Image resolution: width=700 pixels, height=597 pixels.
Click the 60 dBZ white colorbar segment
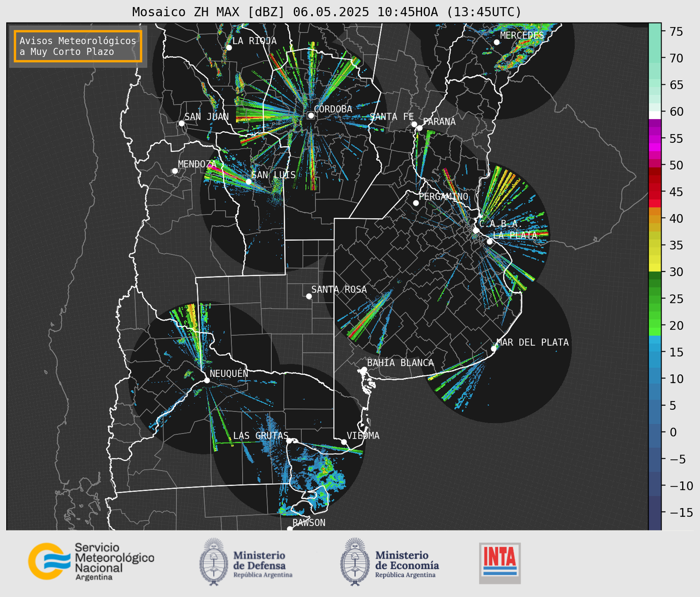tap(655, 115)
